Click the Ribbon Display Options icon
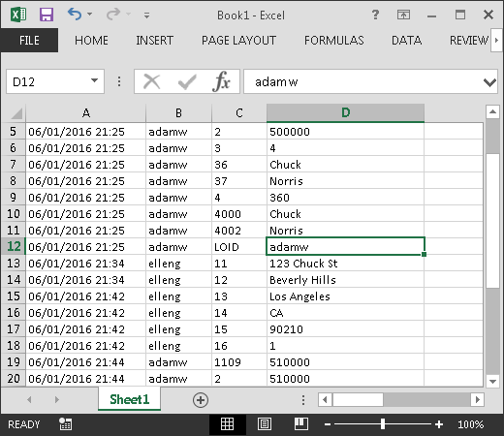Image resolution: width=504 pixels, height=436 pixels. point(403,15)
